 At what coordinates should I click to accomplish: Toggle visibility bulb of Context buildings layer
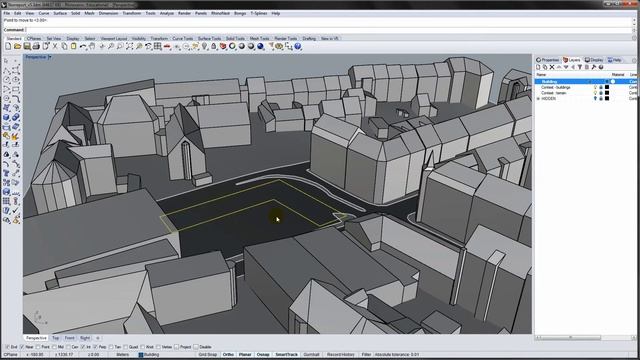[x=595, y=87]
